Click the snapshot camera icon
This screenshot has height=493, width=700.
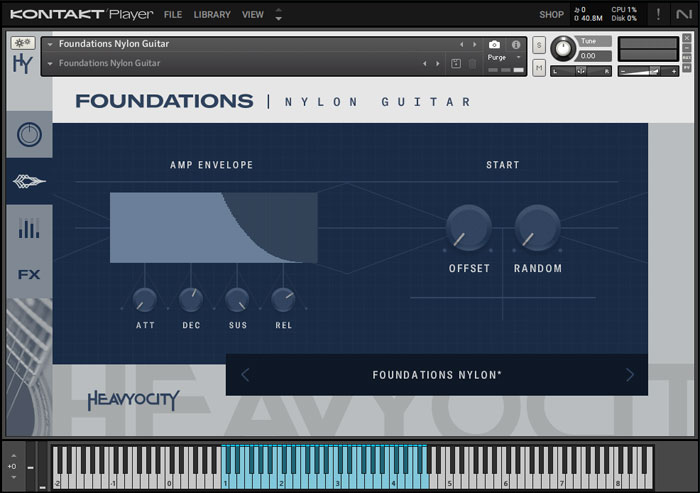494,44
